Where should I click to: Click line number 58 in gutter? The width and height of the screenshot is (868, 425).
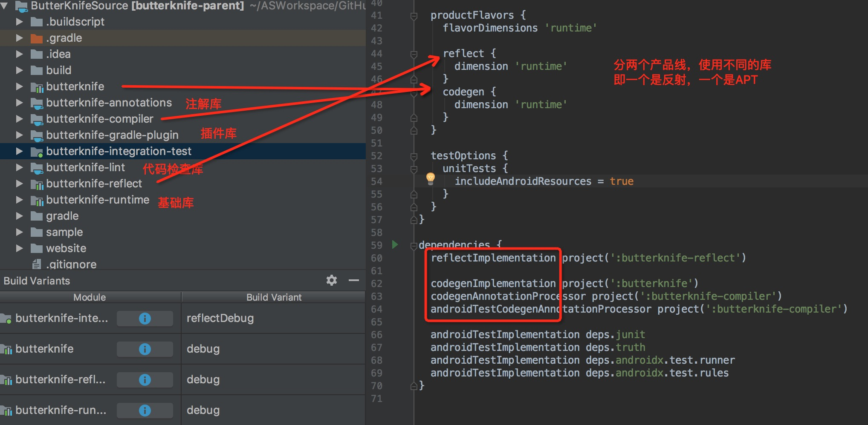(x=377, y=233)
